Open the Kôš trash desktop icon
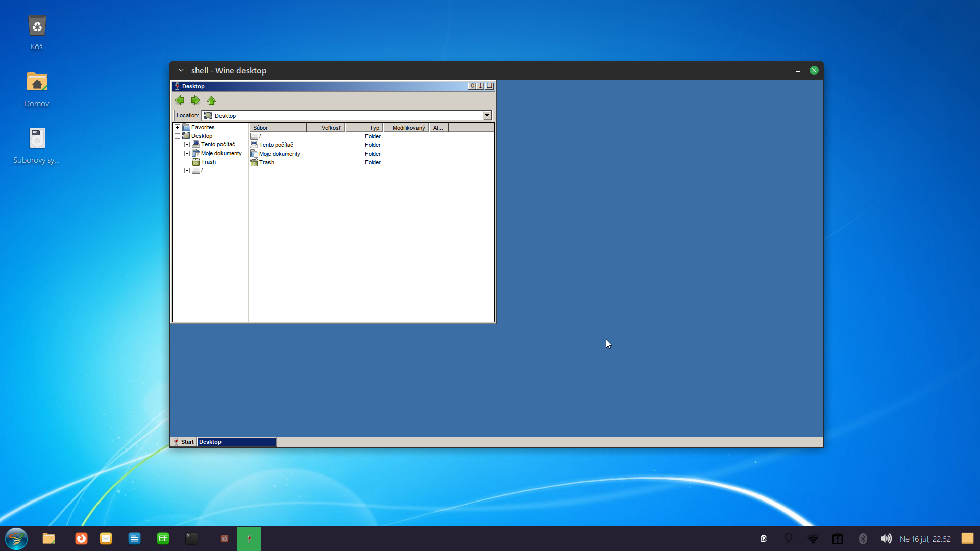 (37, 27)
